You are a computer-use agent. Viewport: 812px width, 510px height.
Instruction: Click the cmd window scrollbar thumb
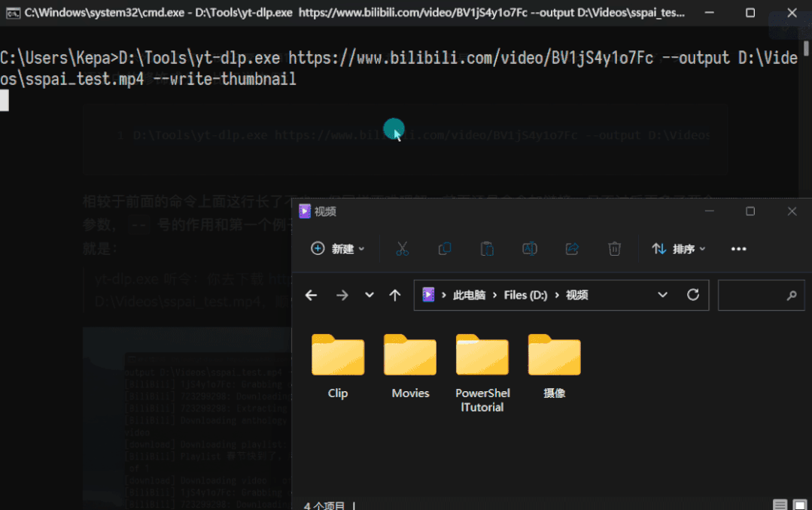(806, 47)
